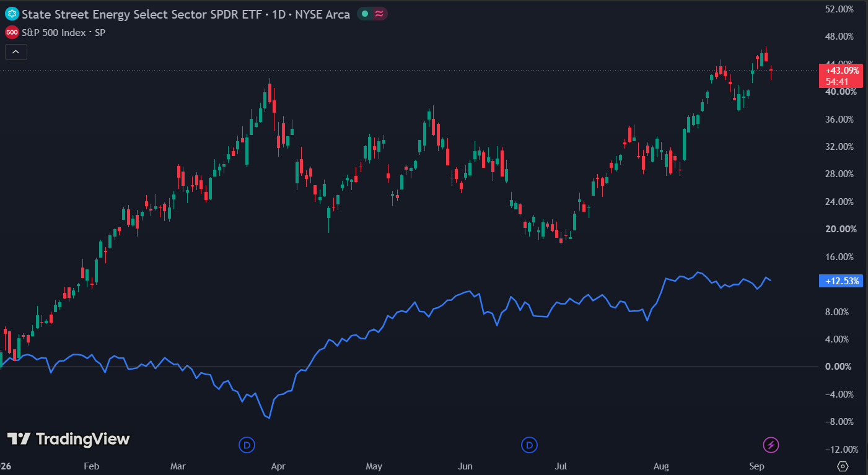Click the 28.00% scale label
The height and width of the screenshot is (475, 868).
click(x=841, y=174)
